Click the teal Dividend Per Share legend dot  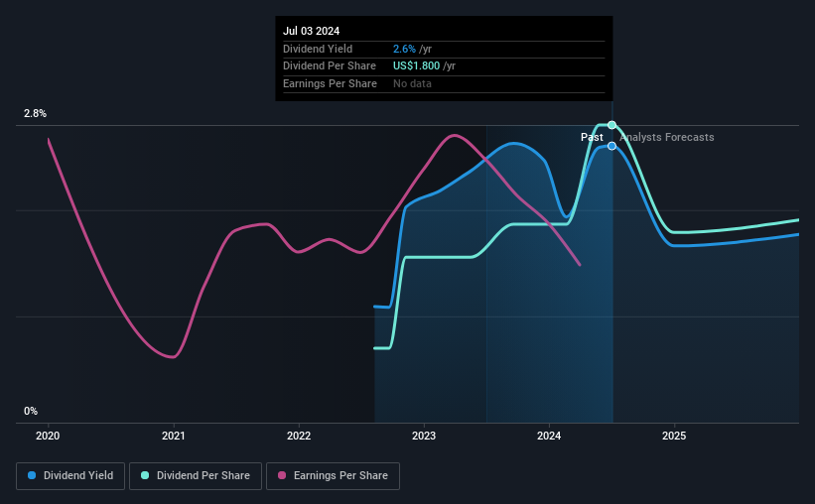pyautogui.click(x=145, y=475)
